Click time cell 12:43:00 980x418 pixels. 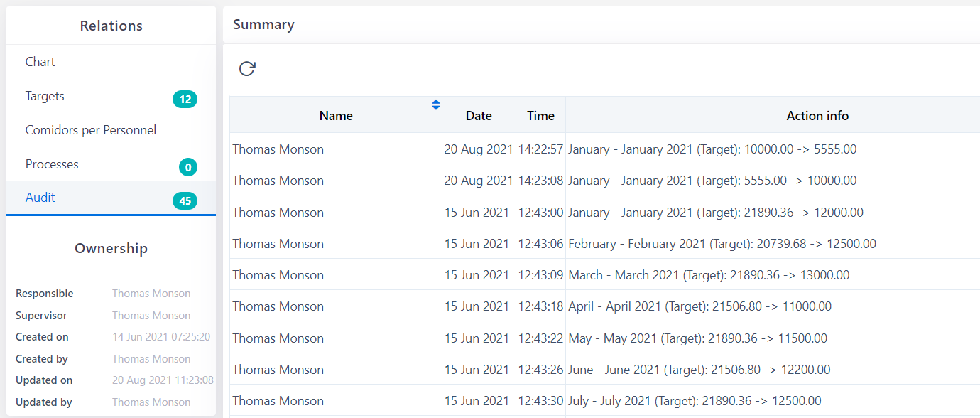pyautogui.click(x=540, y=213)
